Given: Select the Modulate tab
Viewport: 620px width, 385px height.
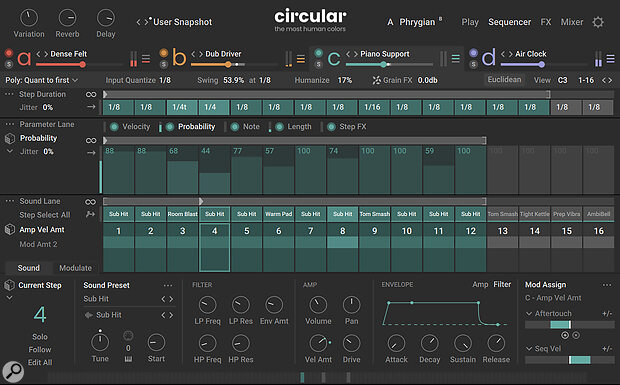Looking at the screenshot, I should click(x=76, y=268).
